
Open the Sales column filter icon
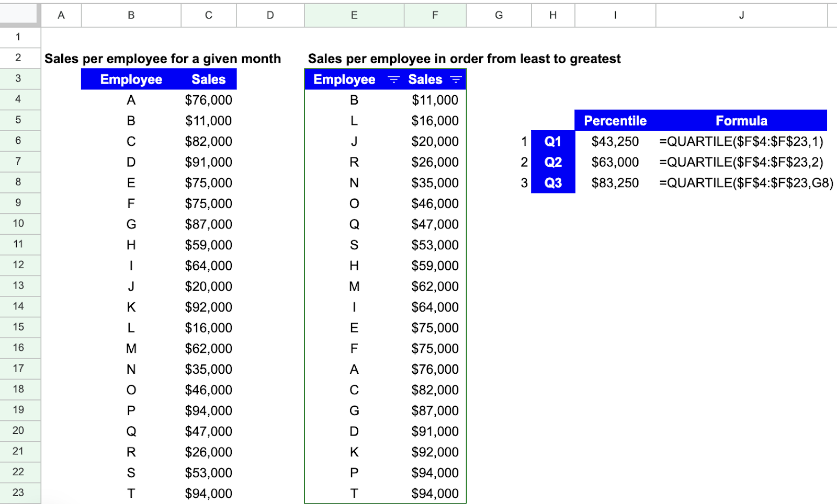(x=456, y=79)
